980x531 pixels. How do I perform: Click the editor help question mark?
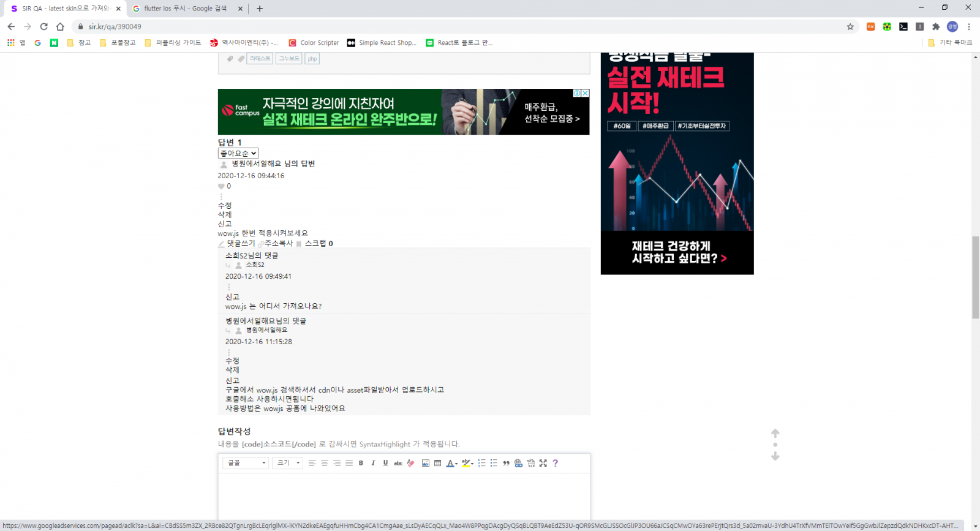555,463
